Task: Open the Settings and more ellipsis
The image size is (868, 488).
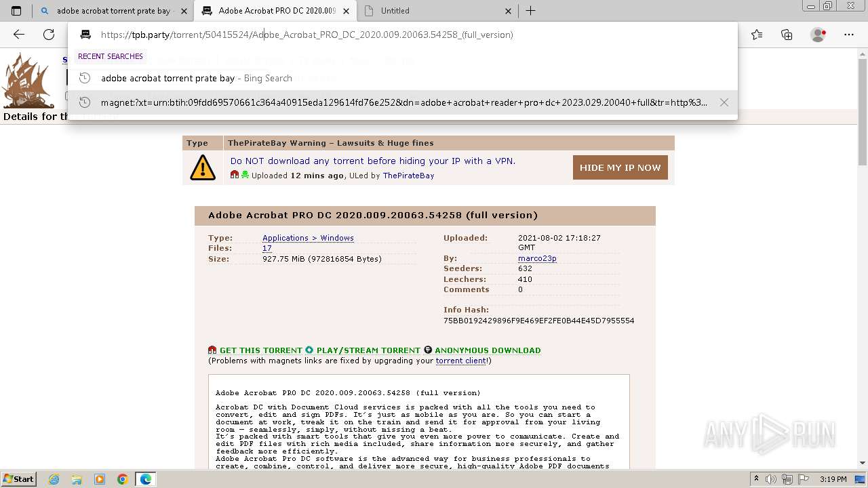Action: pos(848,35)
